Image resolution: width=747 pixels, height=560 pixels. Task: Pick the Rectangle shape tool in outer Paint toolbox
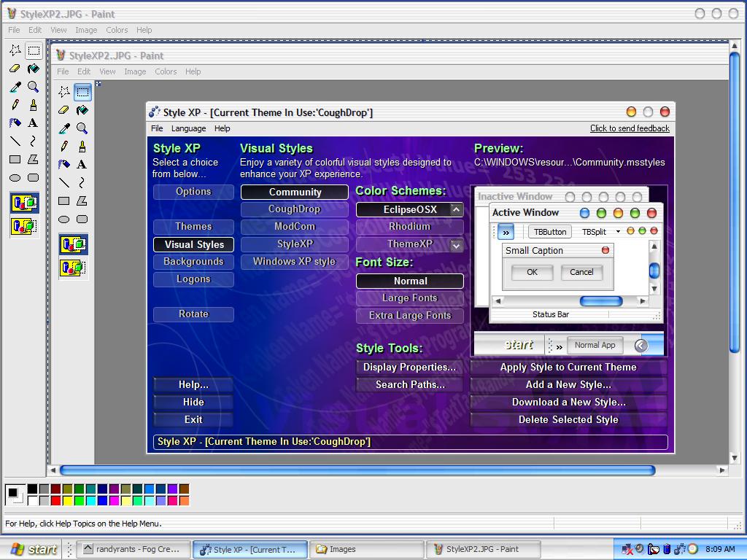point(15,159)
